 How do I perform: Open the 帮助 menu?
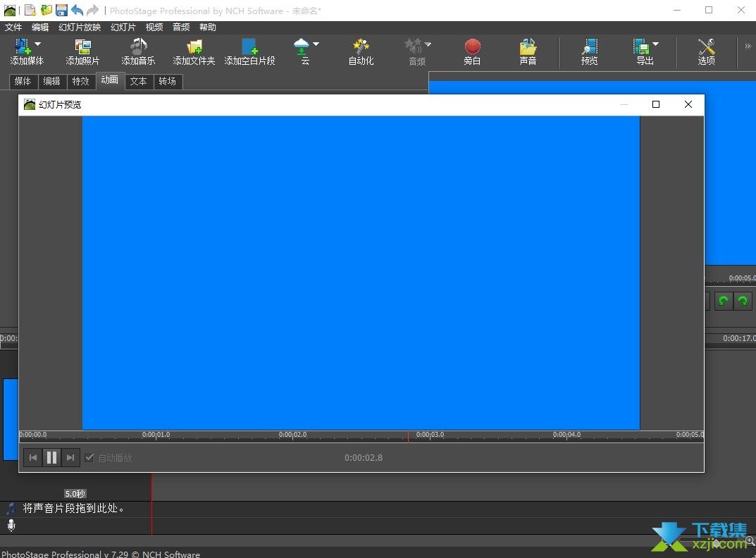click(x=208, y=27)
